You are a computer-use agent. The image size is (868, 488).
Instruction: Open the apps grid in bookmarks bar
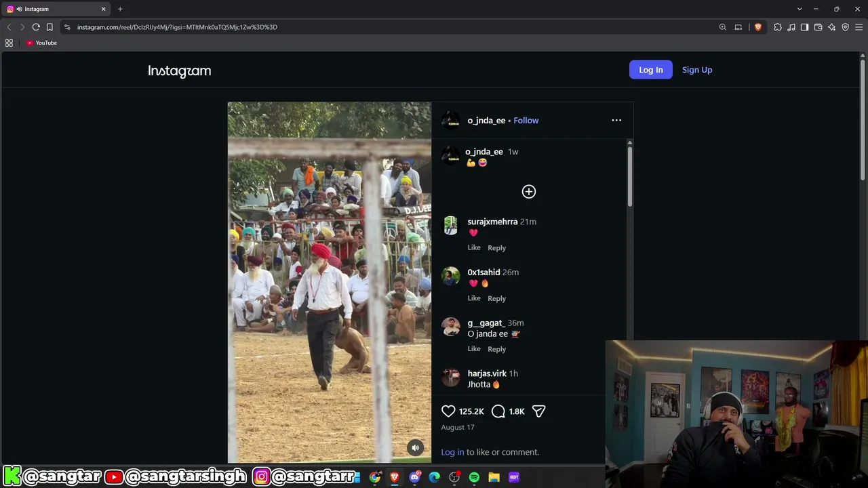9,43
